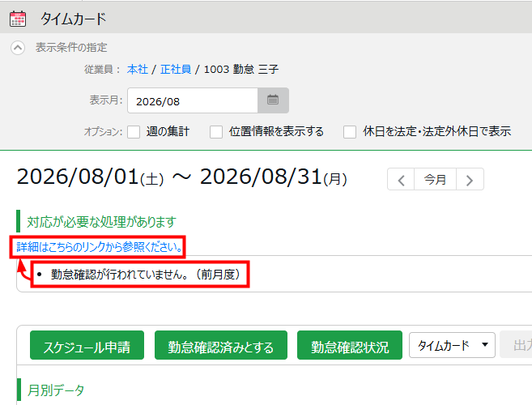Go to previous month with left arrow
The height and width of the screenshot is (405, 532).
pos(401,179)
